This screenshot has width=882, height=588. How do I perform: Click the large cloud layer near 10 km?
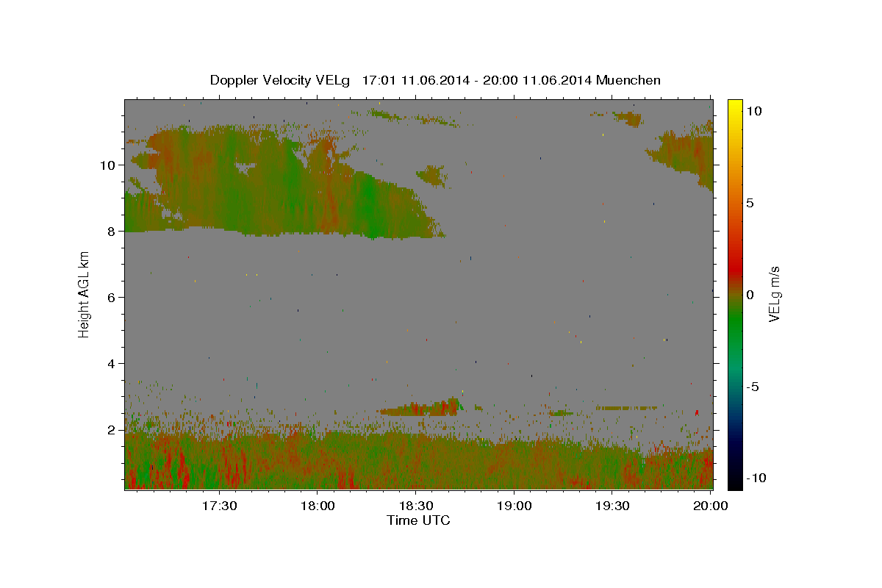279,184
